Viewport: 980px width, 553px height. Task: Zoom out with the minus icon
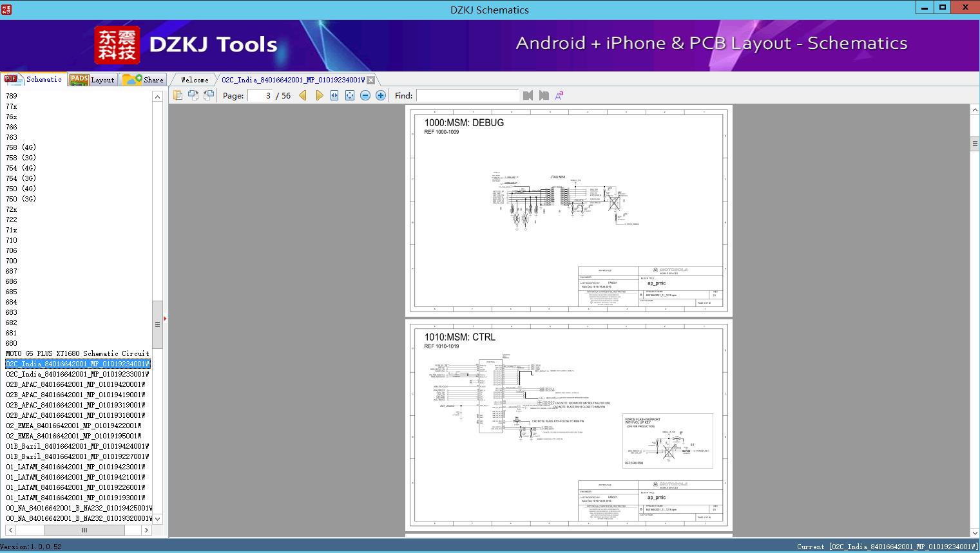point(365,95)
